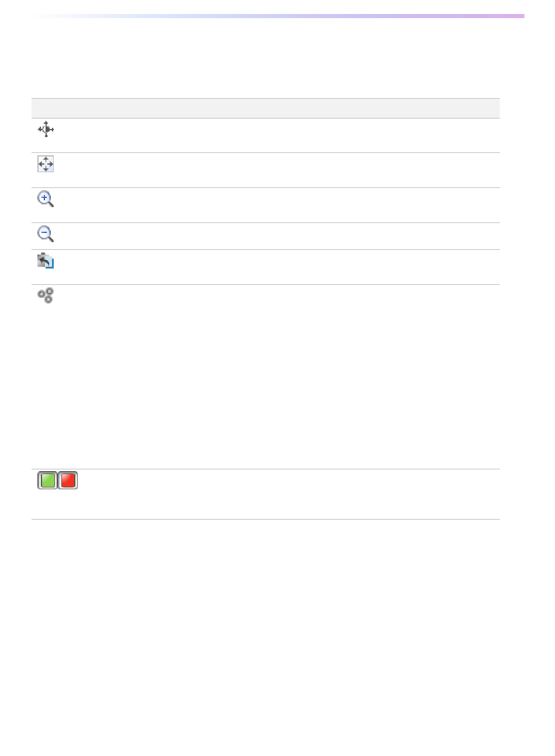Image resolution: width=555 pixels, height=756 pixels.
Task: Toggle the red status button
Action: 68,480
